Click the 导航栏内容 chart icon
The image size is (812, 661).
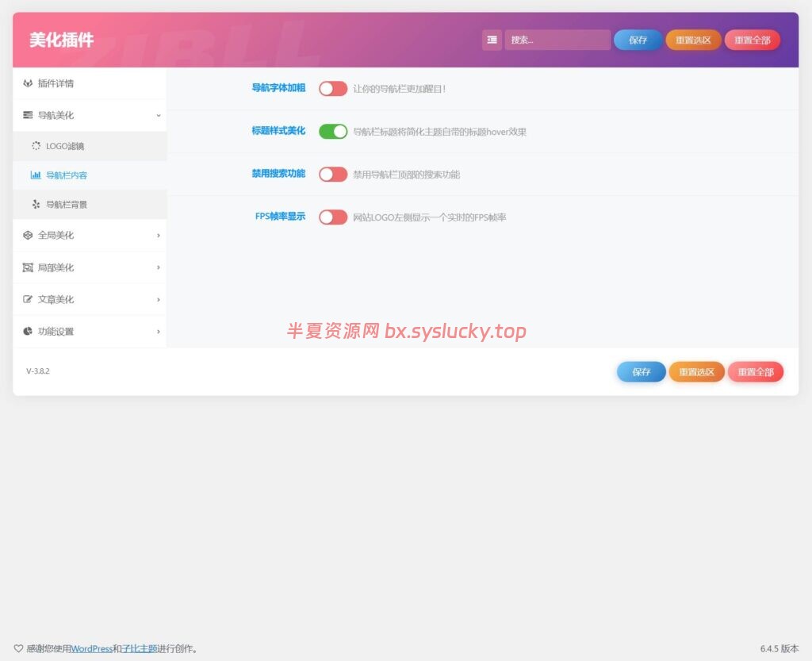pyautogui.click(x=36, y=175)
